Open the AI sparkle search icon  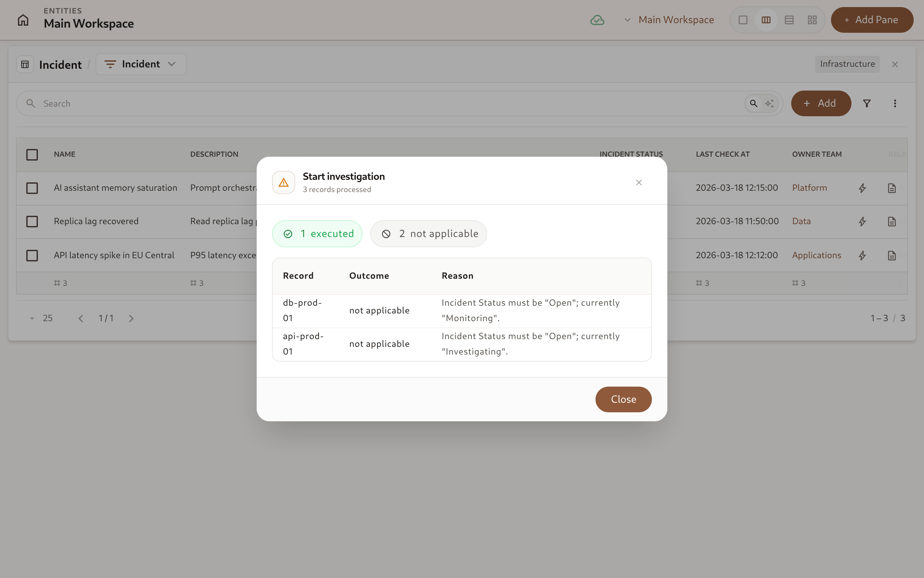pyautogui.click(x=769, y=103)
